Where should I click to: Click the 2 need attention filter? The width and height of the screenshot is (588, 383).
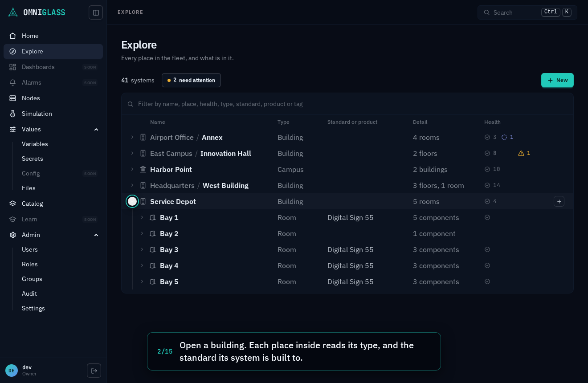coord(191,80)
